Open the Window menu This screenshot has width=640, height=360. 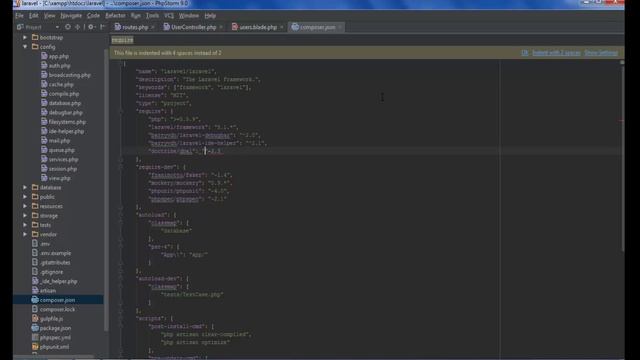click(x=189, y=16)
